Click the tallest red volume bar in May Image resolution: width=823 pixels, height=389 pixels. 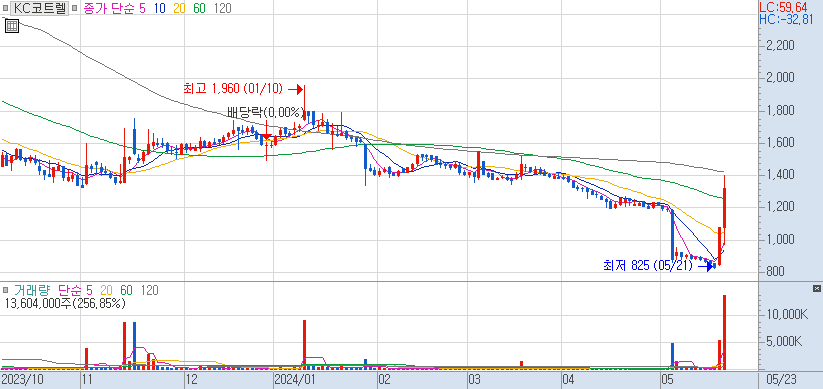(725, 332)
